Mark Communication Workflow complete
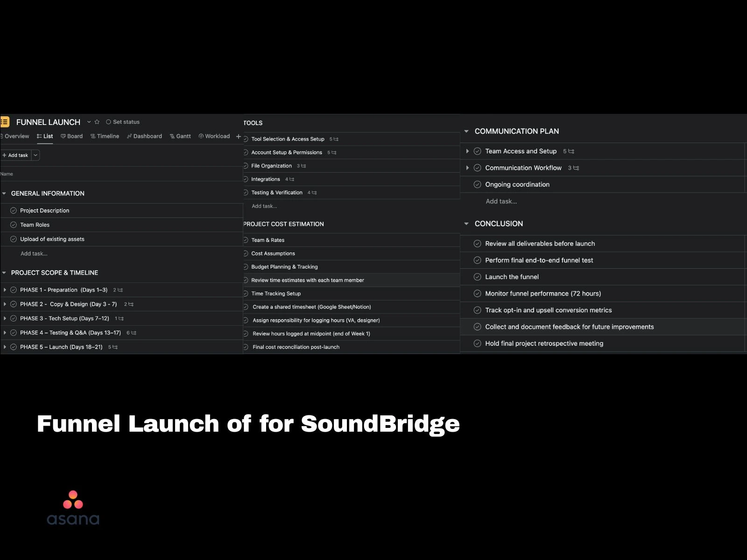This screenshot has height=560, width=747. [x=477, y=168]
